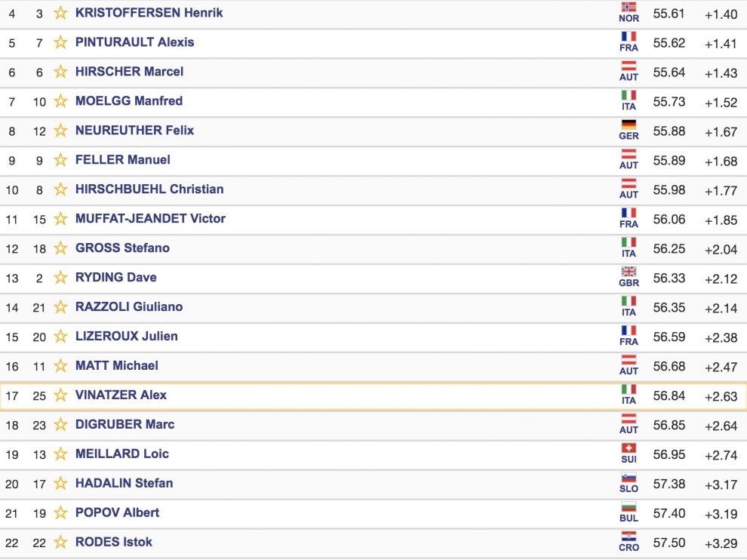Click the star icon beside MOELGG Manfred

[x=60, y=101]
